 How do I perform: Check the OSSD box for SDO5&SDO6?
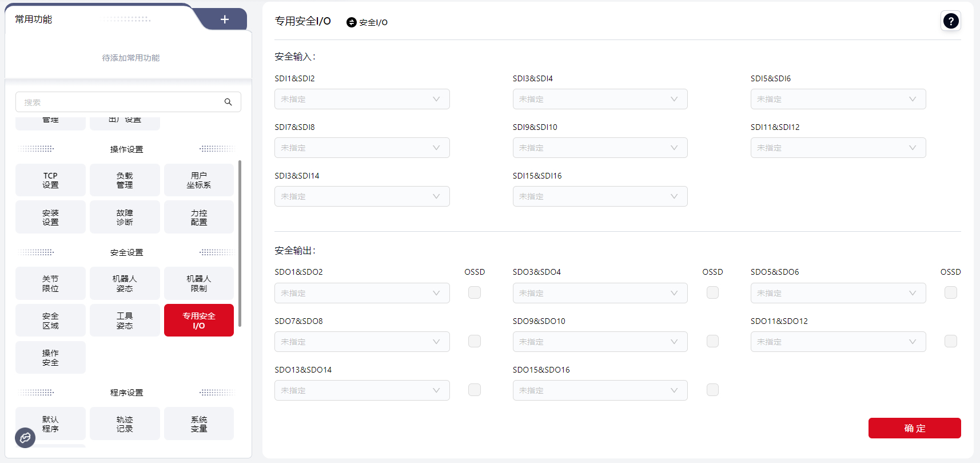coord(950,292)
